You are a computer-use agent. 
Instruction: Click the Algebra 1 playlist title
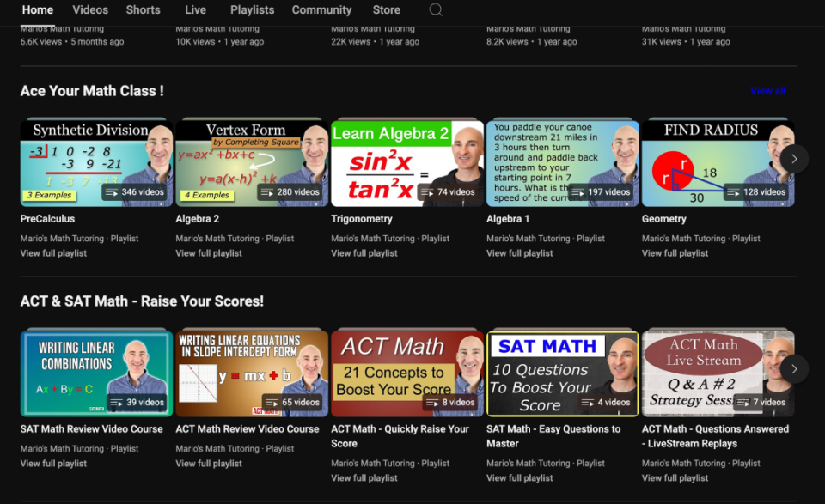(x=508, y=219)
